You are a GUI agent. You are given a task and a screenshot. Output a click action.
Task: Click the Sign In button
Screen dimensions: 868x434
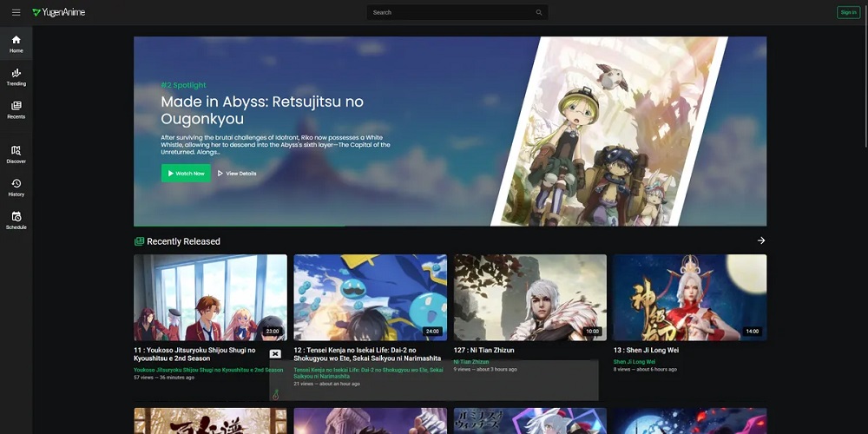click(x=848, y=12)
